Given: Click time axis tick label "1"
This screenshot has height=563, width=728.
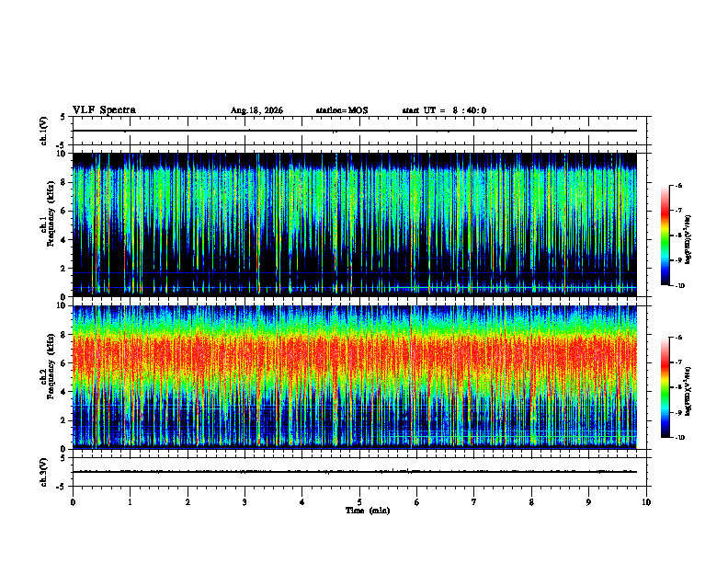Looking at the screenshot, I should click(x=130, y=502).
